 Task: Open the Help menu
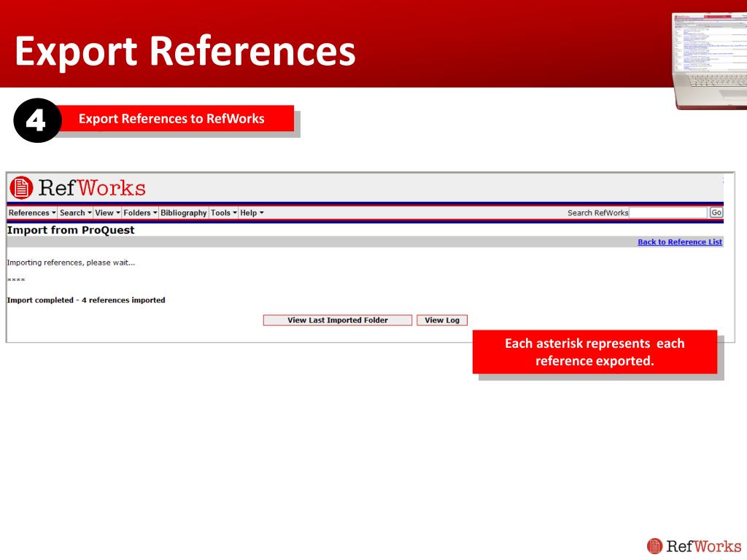[252, 213]
